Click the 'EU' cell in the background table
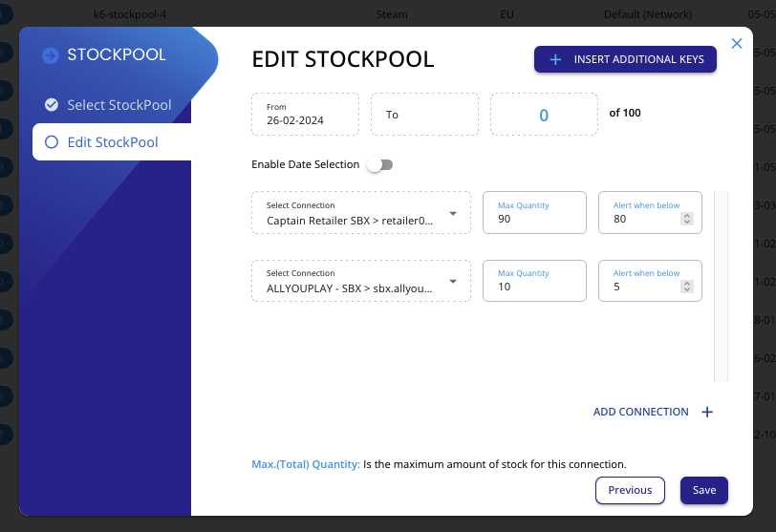This screenshot has height=532, width=776. pos(507,15)
